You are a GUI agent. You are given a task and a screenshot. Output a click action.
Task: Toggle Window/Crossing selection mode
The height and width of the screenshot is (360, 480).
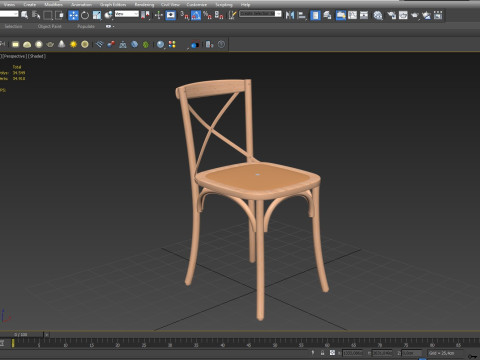click(59, 15)
